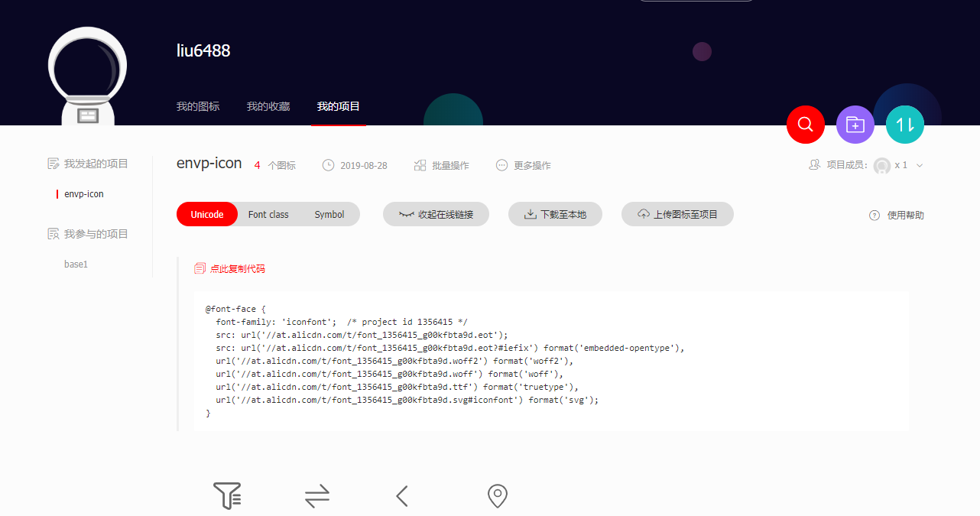Click the project member avatar
980x516 pixels.
pos(882,166)
